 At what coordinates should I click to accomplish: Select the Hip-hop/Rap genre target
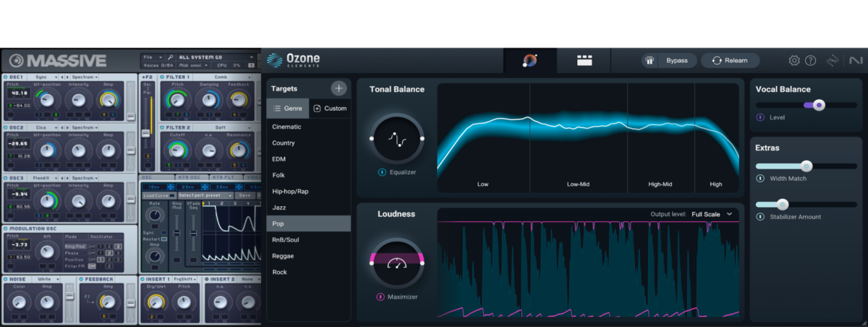[308, 192]
